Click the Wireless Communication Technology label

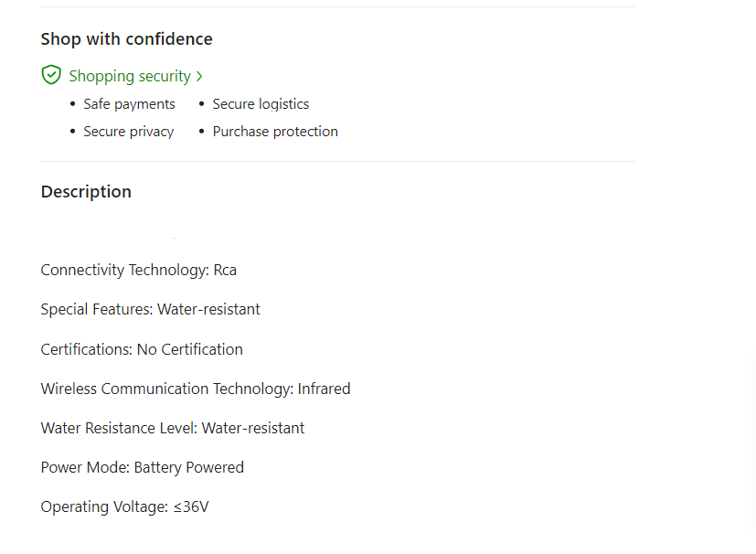point(167,389)
